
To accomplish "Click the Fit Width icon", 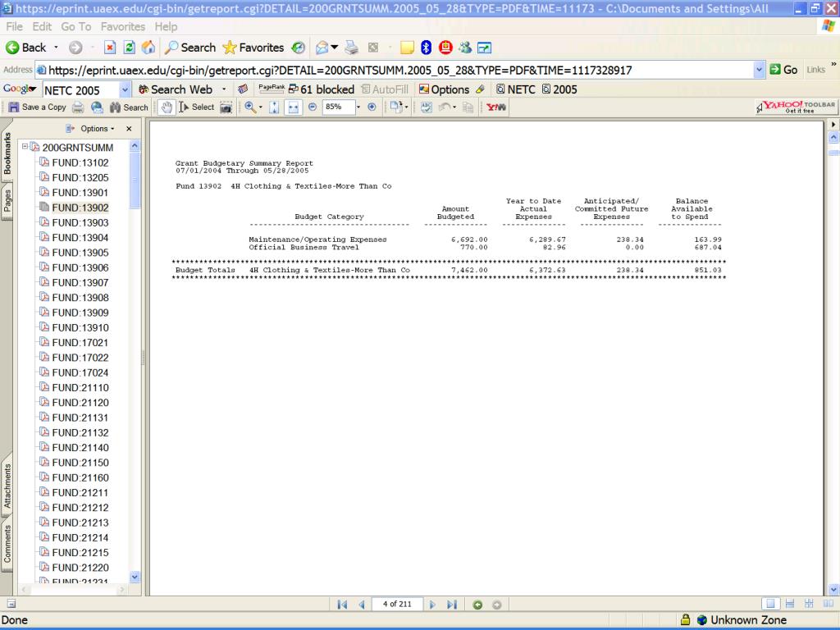I will pos(294,107).
